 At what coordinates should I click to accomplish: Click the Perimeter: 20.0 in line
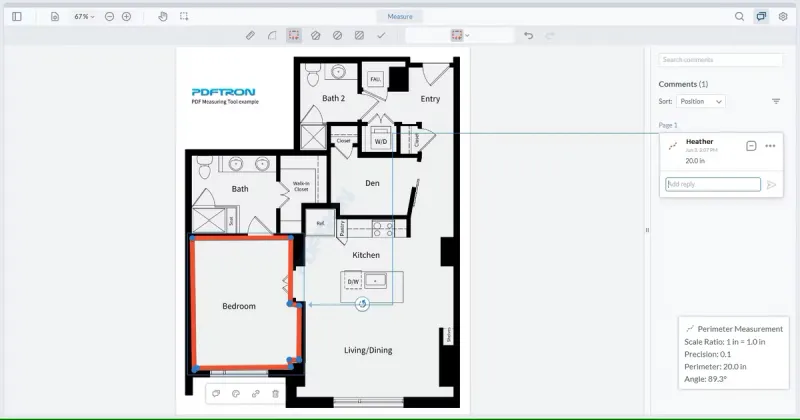click(715, 366)
